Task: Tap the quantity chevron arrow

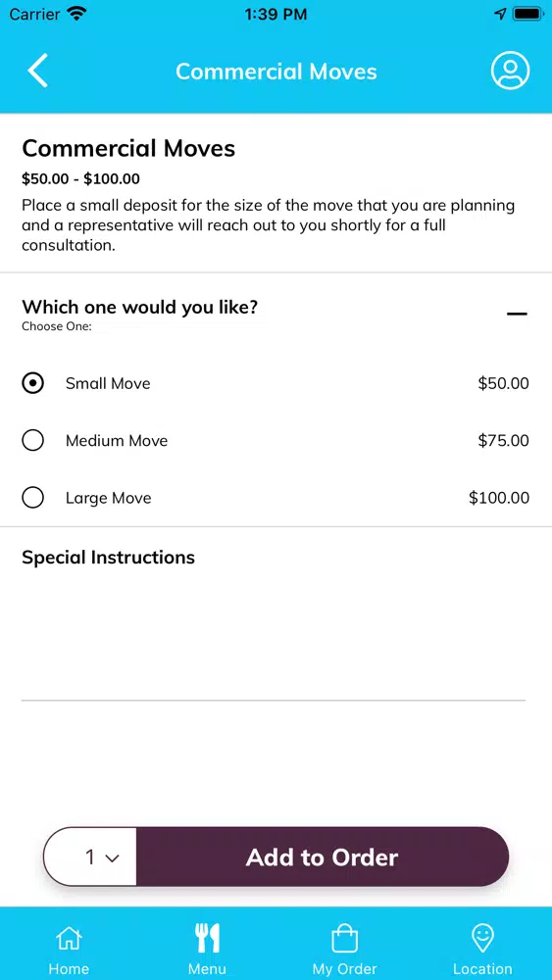Action: [113, 858]
